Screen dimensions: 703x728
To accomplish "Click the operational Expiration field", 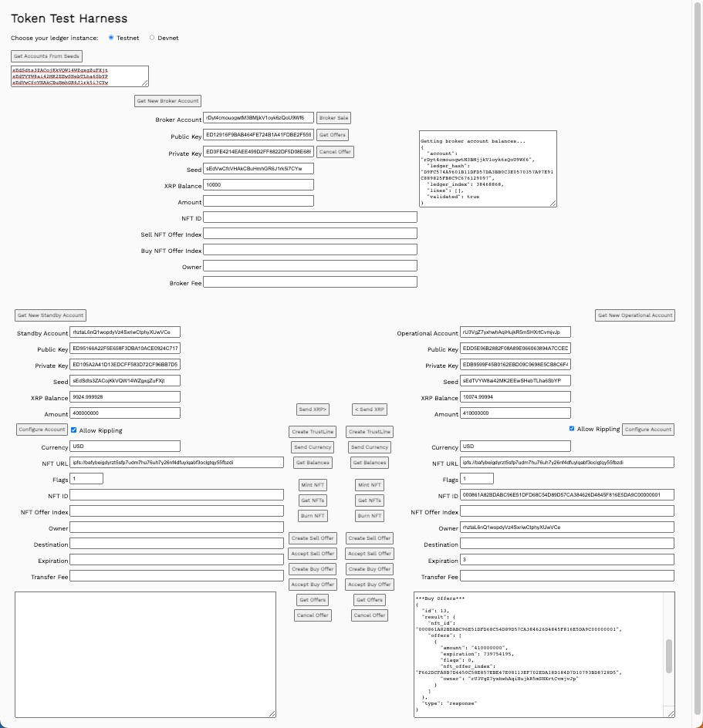I will [x=566, y=561].
